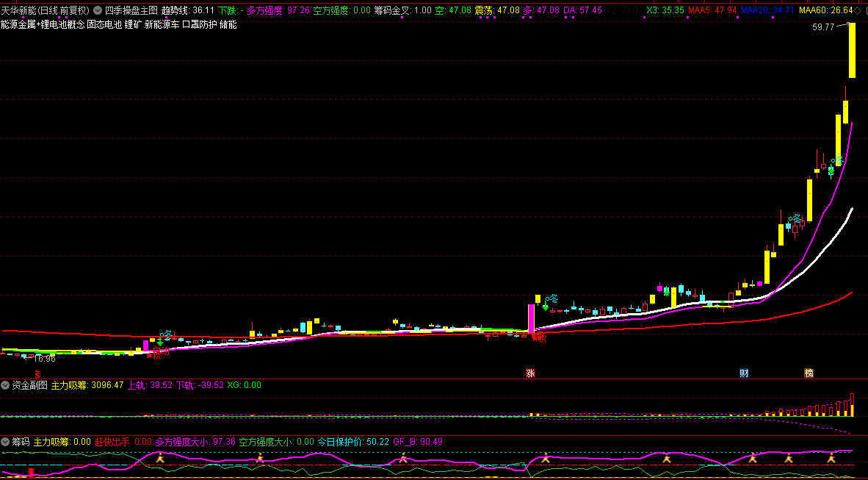Click the diamond icon after MAA60 value

pyautogui.click(x=858, y=10)
